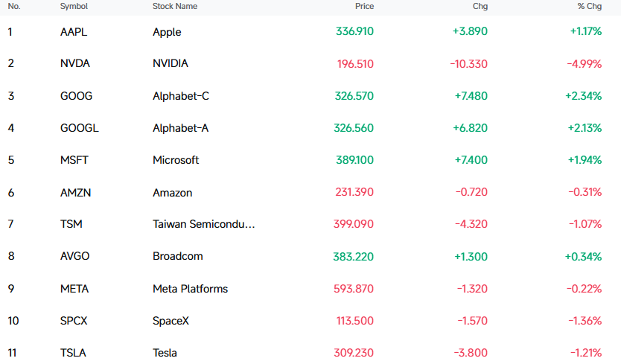Open Alphabet-A stock name
This screenshot has height=364, width=621.
click(x=181, y=128)
